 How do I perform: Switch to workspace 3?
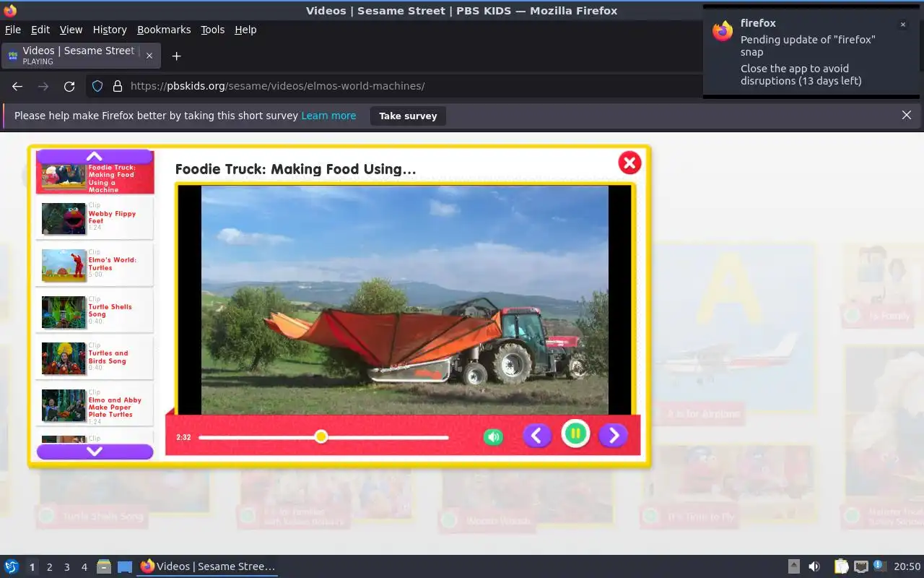click(66, 567)
